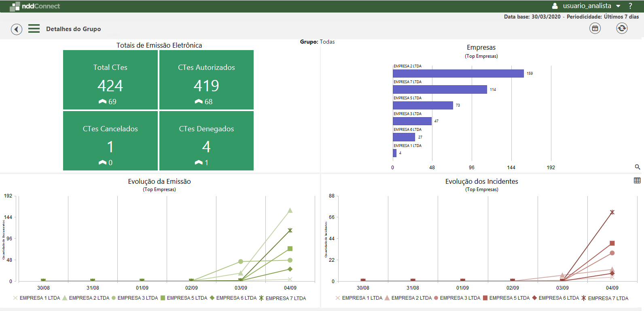Screen dimensions: 644x311
Task: Open the hamburger menu
Action: tap(34, 29)
